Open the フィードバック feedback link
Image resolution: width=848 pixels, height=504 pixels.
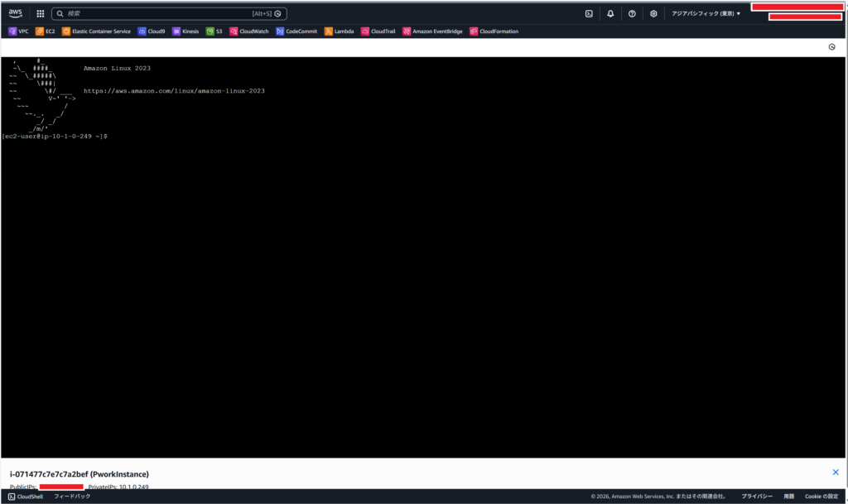(72, 497)
